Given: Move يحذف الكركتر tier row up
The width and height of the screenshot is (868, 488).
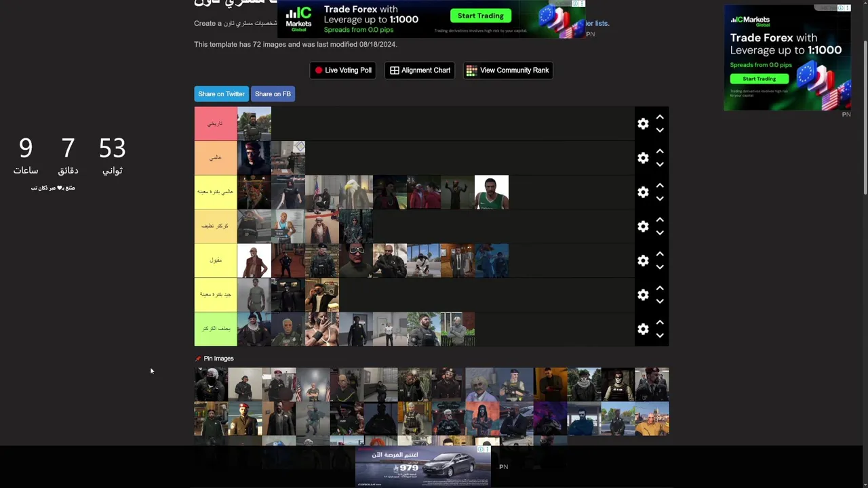Looking at the screenshot, I should (x=660, y=323).
